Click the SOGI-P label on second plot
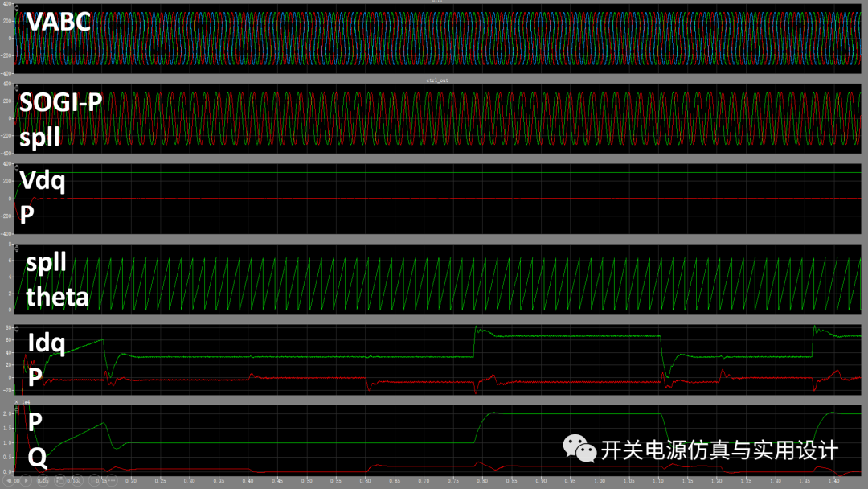Viewport: 868px width, 489px height. (61, 102)
